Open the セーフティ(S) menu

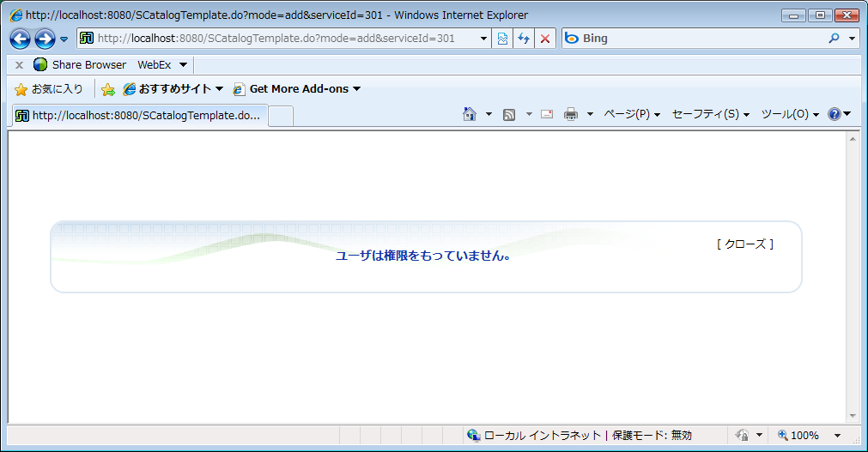click(x=711, y=114)
